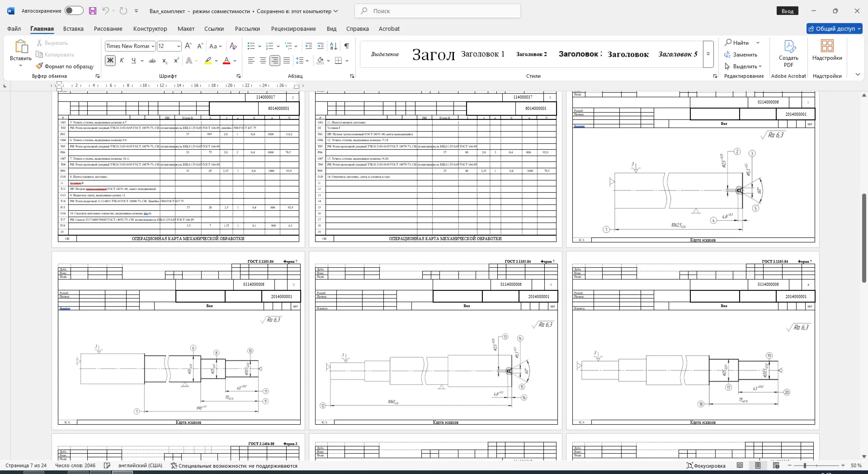Click the Format Painter brush icon
Screen dimensions: 868x474
[x=40, y=66]
